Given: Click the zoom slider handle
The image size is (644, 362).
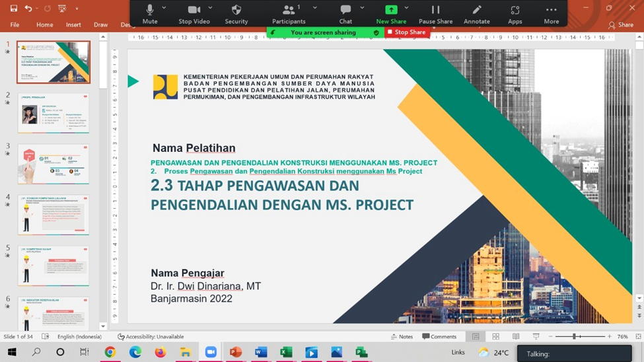Looking at the screenshot, I should 574,336.
